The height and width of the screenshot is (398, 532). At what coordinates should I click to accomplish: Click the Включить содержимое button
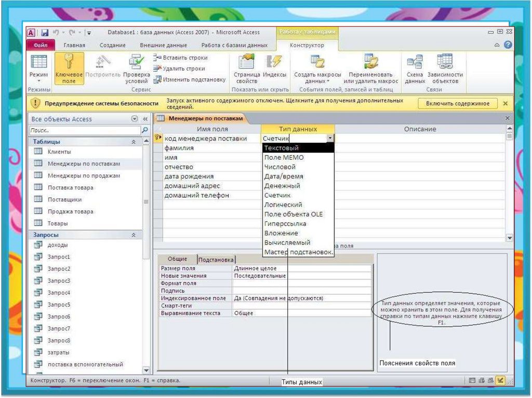457,103
